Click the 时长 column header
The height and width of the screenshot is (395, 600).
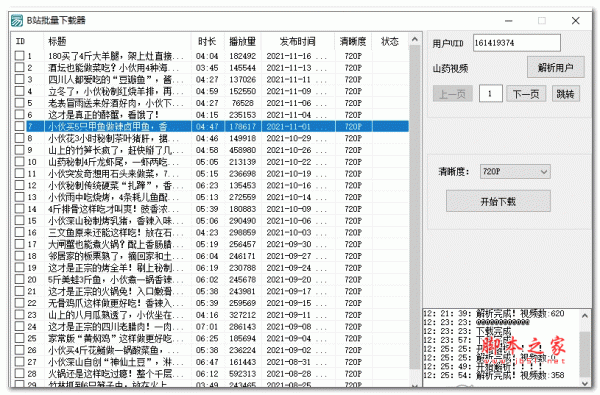(x=207, y=41)
